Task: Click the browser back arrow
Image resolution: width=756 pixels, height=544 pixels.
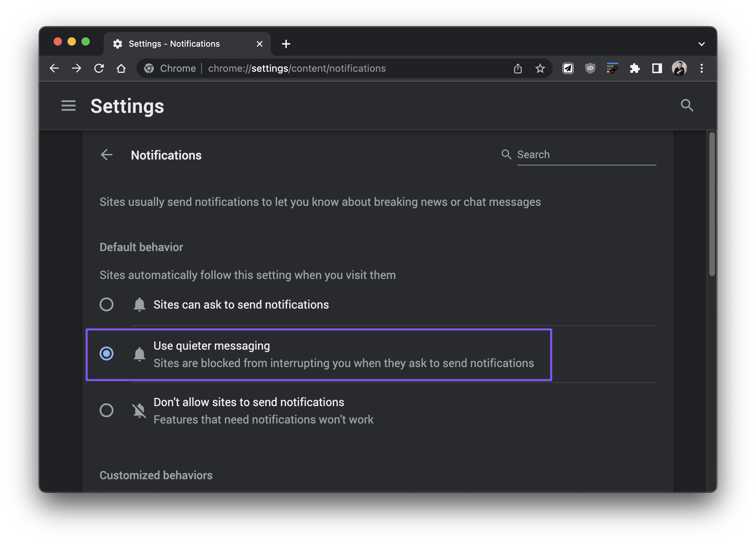Action: pyautogui.click(x=54, y=68)
